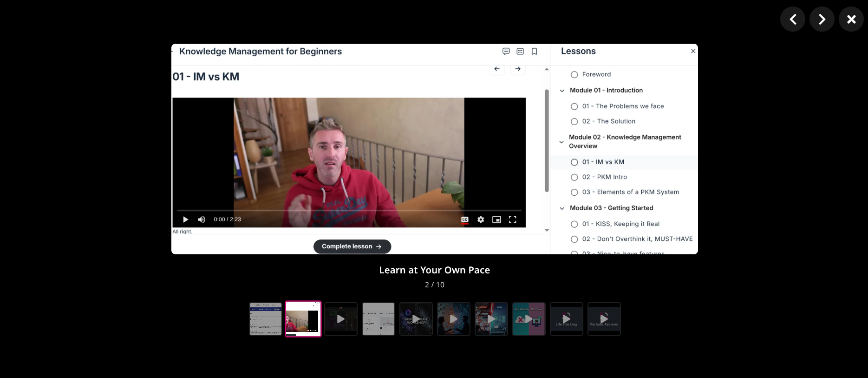Select the Life Tracking video thumbnail

pos(566,319)
